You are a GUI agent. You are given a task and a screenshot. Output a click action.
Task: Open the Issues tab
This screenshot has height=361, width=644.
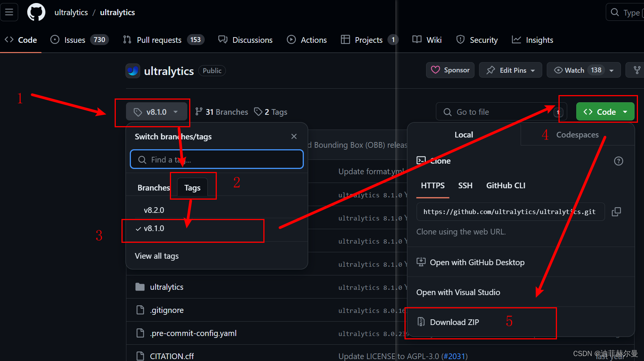[79, 40]
